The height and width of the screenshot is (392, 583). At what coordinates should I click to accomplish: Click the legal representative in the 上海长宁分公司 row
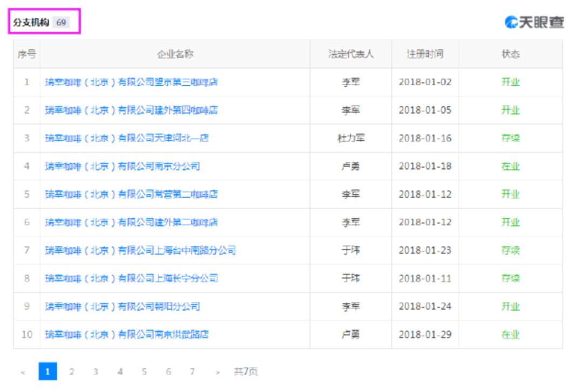click(351, 278)
